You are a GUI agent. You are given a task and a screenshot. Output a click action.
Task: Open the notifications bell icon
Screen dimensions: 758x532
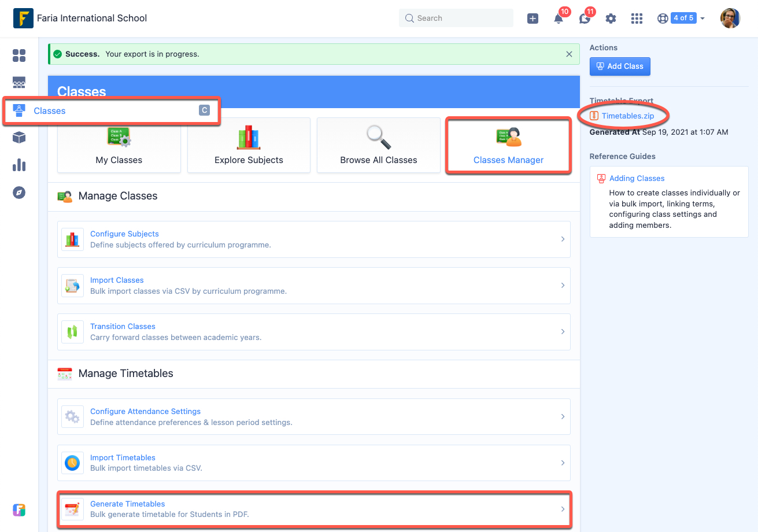(559, 19)
